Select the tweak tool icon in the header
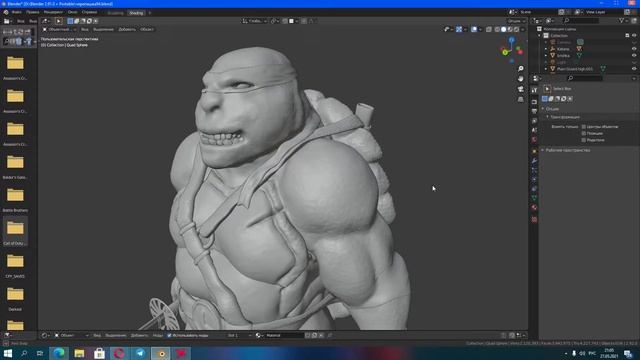Screen dimensions: 640x360 pos(58,21)
